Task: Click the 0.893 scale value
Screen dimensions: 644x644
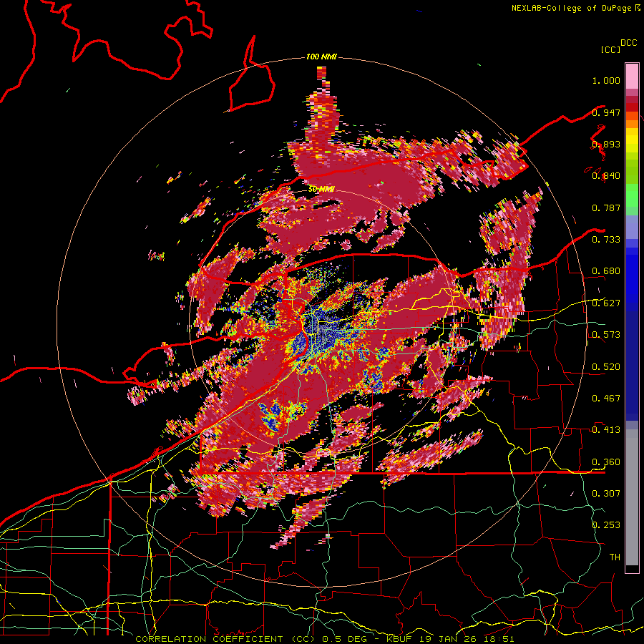Action: [606, 144]
